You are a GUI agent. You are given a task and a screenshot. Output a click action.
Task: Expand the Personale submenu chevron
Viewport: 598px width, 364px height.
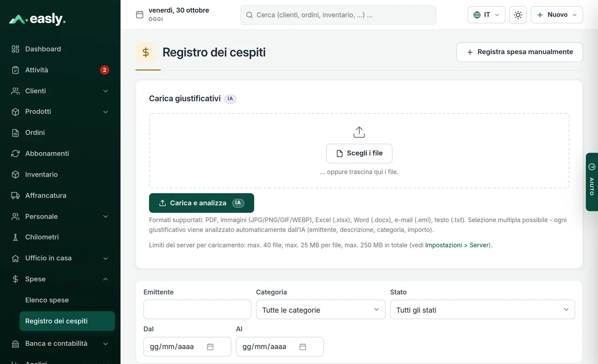coord(106,217)
